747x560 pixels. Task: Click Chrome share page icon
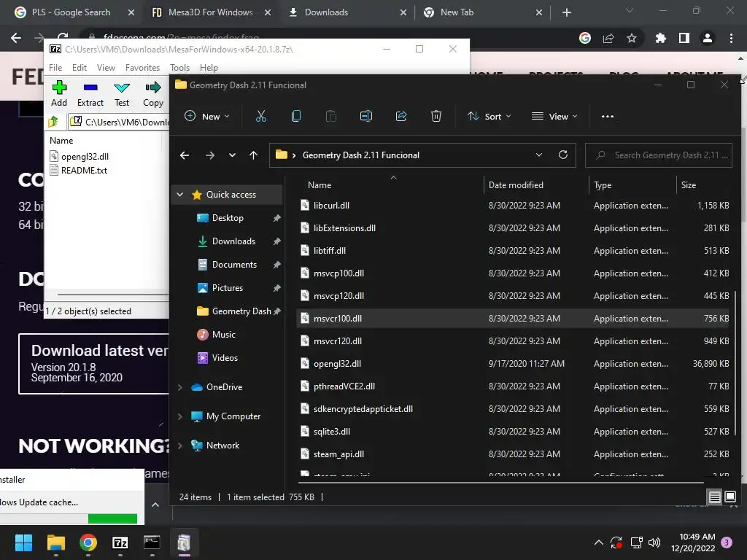(x=608, y=38)
